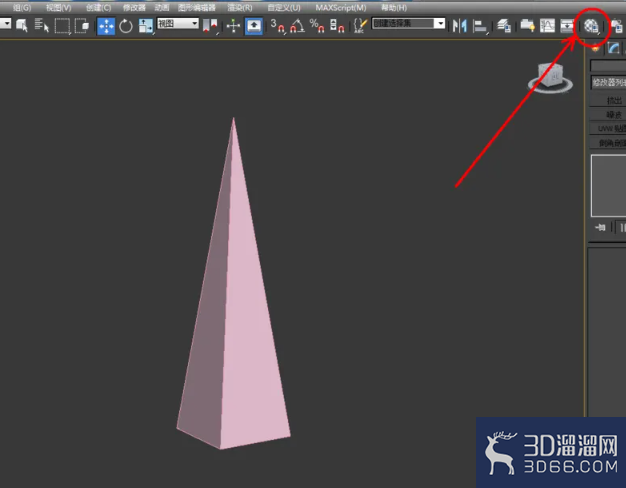Open Edit Named Selection Sets
This screenshot has height=488, width=626.
coord(360,26)
